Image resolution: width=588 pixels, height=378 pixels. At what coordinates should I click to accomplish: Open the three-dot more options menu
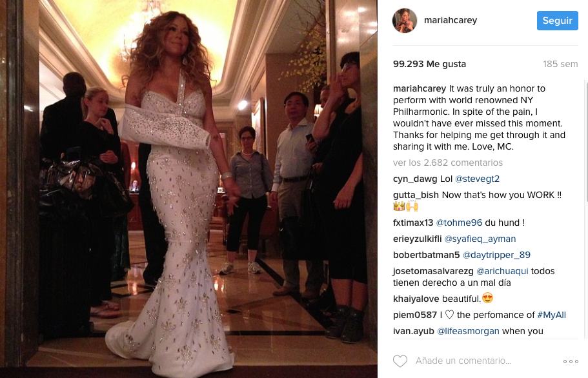pos(571,361)
